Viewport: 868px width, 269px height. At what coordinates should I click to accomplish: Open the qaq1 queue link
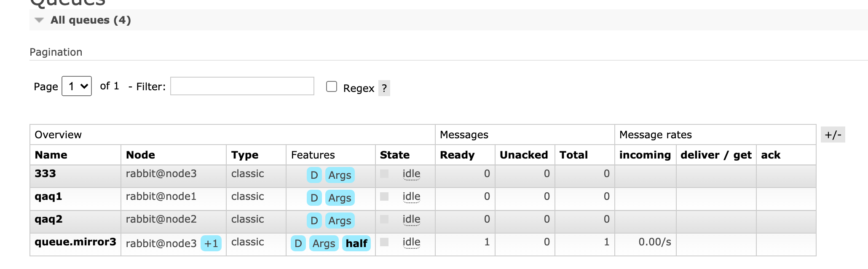click(x=48, y=196)
